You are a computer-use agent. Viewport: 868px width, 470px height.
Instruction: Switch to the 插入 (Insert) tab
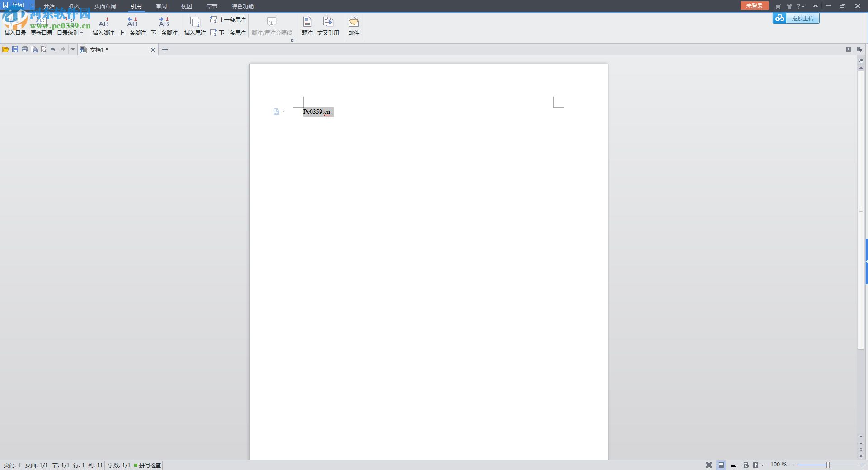click(x=74, y=6)
